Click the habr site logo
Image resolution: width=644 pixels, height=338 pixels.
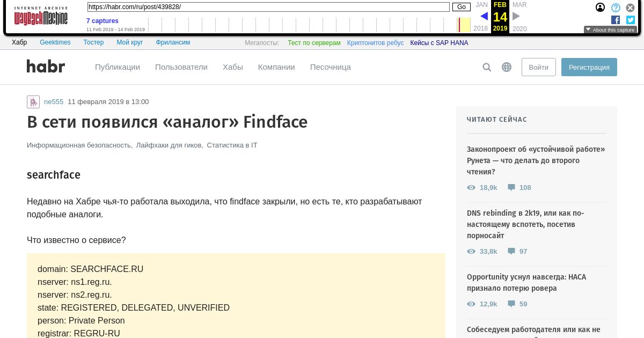pyautogui.click(x=46, y=67)
